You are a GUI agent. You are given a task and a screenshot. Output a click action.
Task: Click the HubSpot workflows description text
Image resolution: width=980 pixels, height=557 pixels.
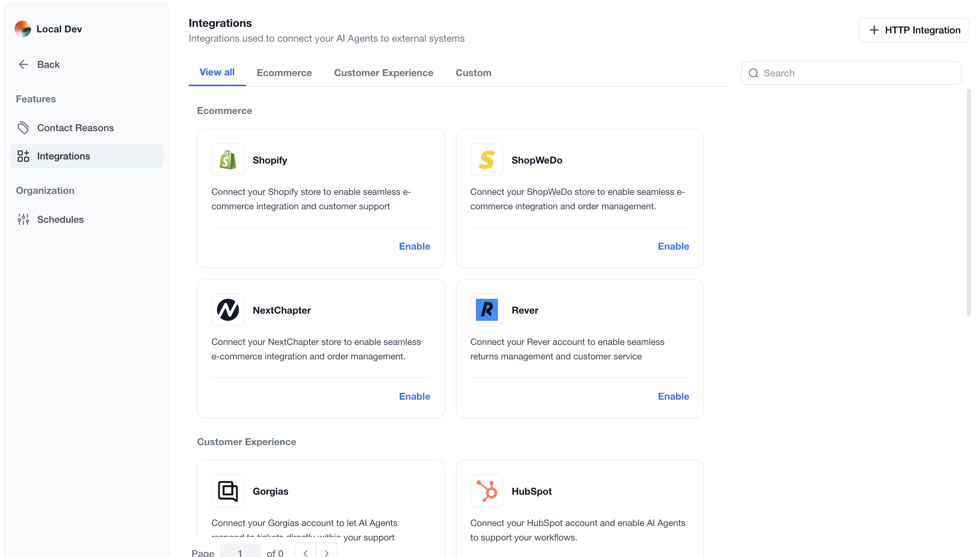[x=577, y=530]
